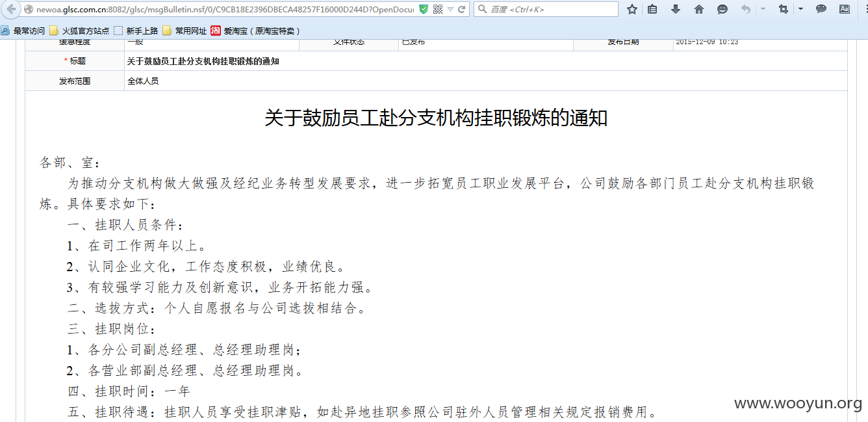Click the search magnifier icon
Viewport: 868px width, 422px height.
tap(483, 10)
